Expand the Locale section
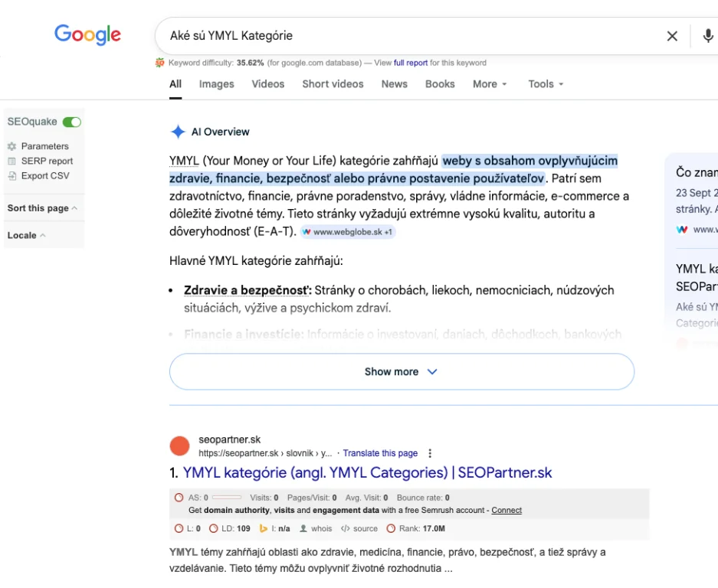This screenshot has height=588, width=718. 26,235
